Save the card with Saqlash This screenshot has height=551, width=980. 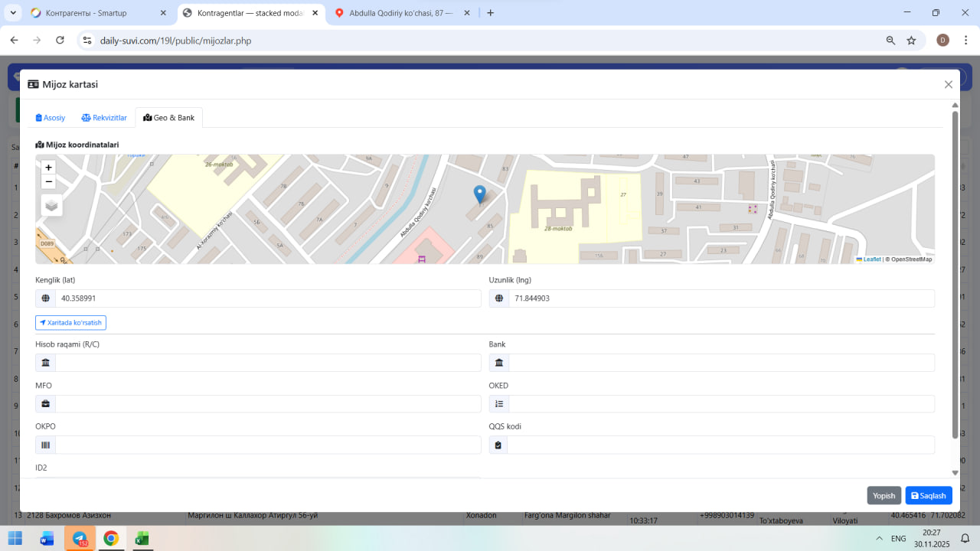pos(929,496)
